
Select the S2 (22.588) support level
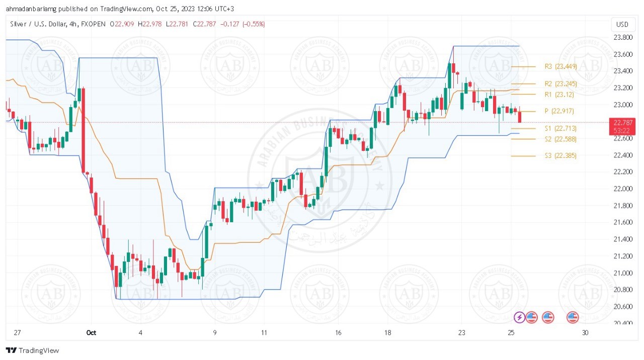(x=560, y=139)
